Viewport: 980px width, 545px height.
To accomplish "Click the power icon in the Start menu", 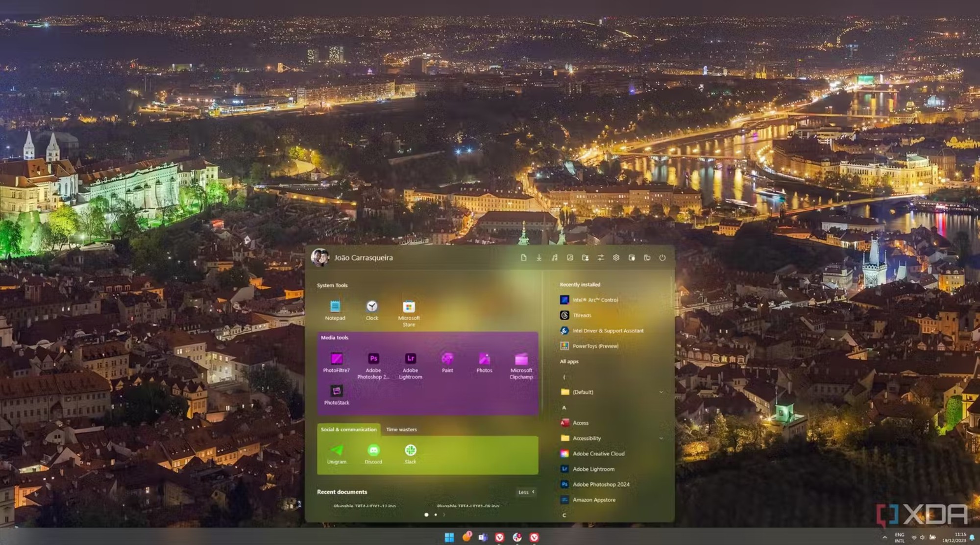I will click(662, 257).
